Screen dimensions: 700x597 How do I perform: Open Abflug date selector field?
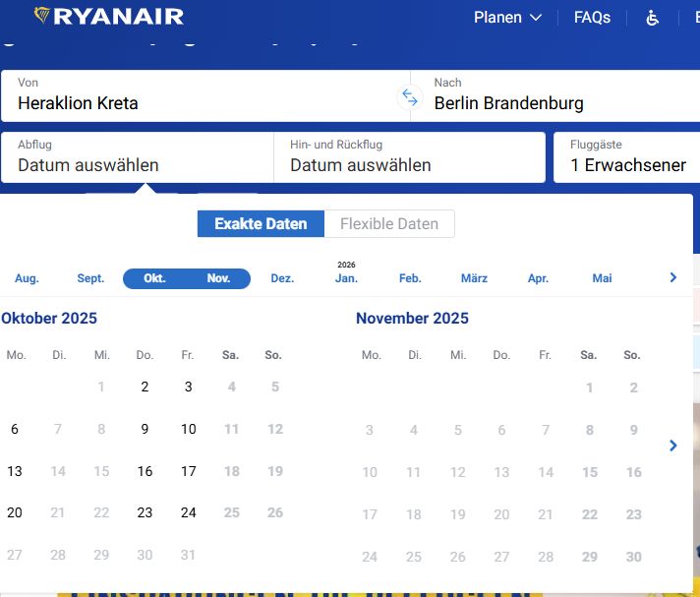(x=138, y=157)
